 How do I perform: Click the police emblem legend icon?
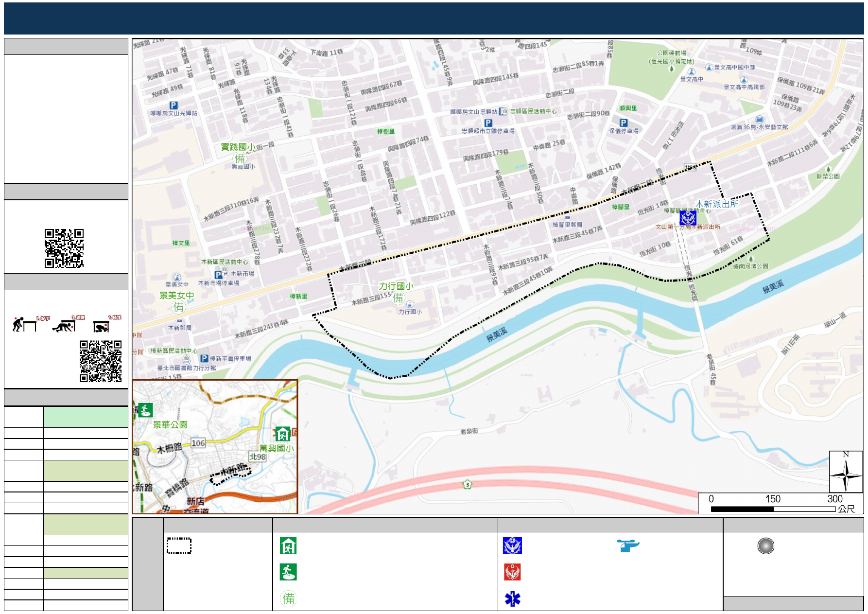[512, 546]
